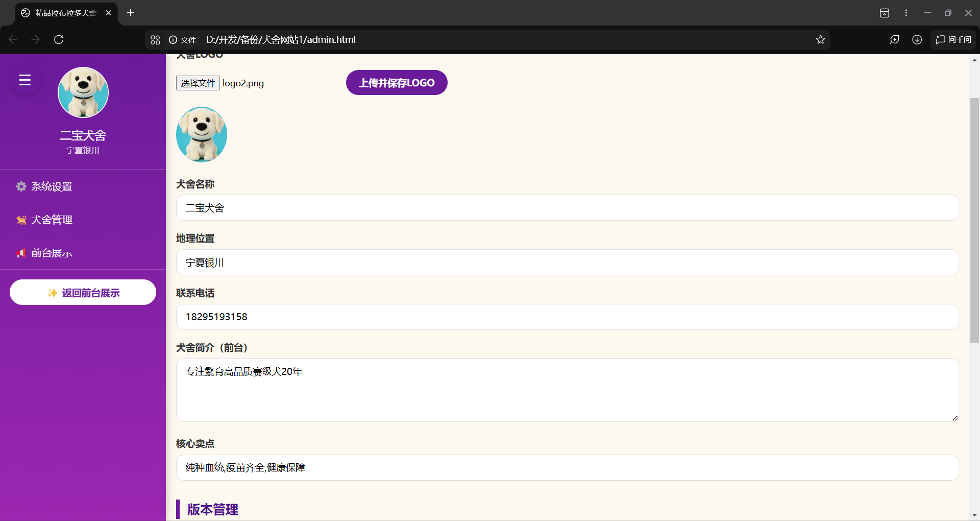Click the 返回前台展示 button
The width and height of the screenshot is (980, 521).
click(x=83, y=293)
